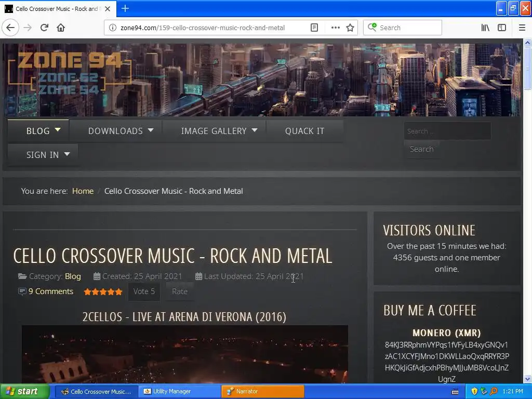
Task: Click the Zone 94 site logo
Action: [70, 73]
